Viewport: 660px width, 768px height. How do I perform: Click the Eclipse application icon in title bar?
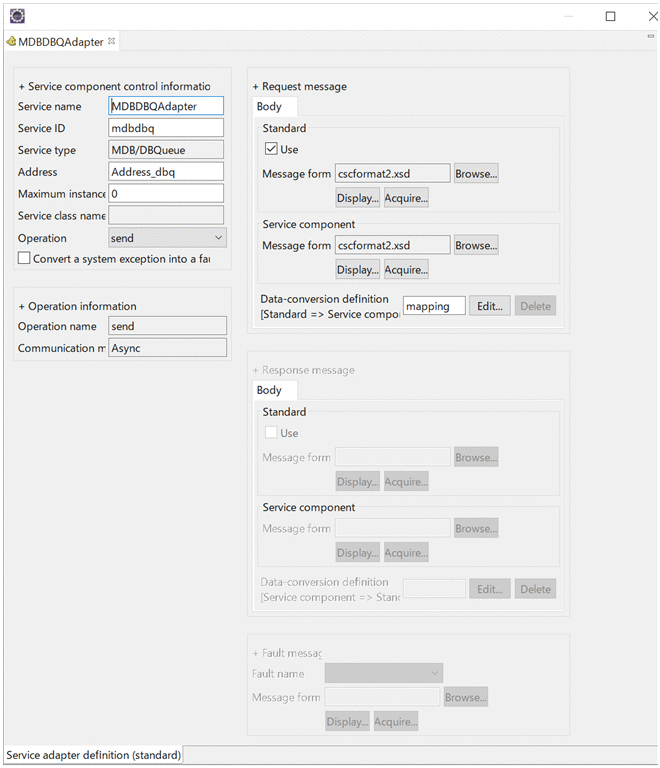[x=17, y=16]
